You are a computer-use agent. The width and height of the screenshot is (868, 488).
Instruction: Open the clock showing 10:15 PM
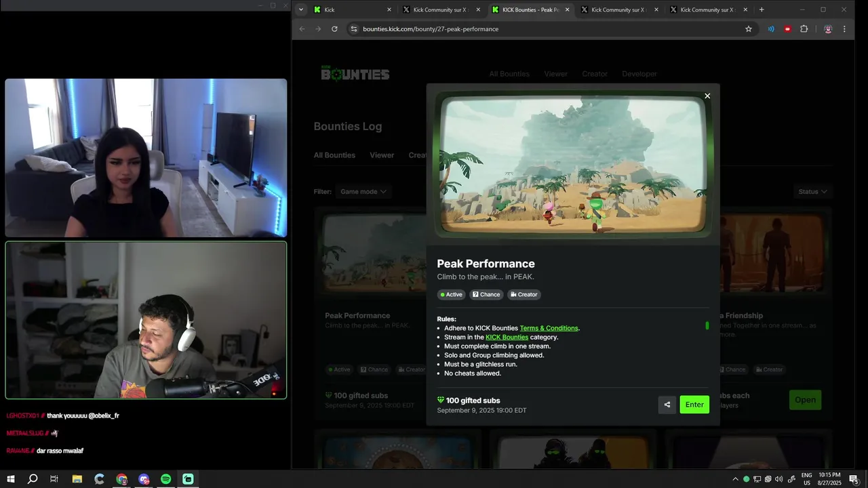pos(830,479)
